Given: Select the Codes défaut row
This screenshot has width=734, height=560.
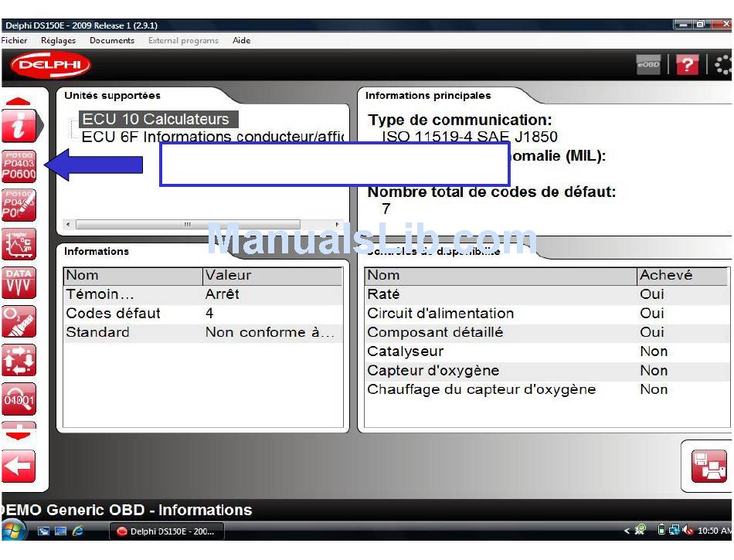Looking at the screenshot, I should point(202,314).
